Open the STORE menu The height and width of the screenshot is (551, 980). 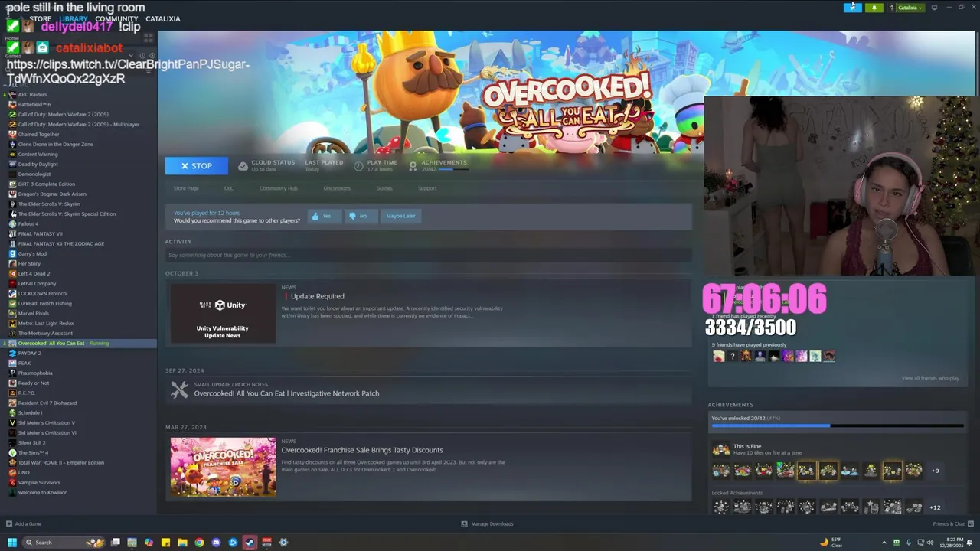tap(41, 18)
